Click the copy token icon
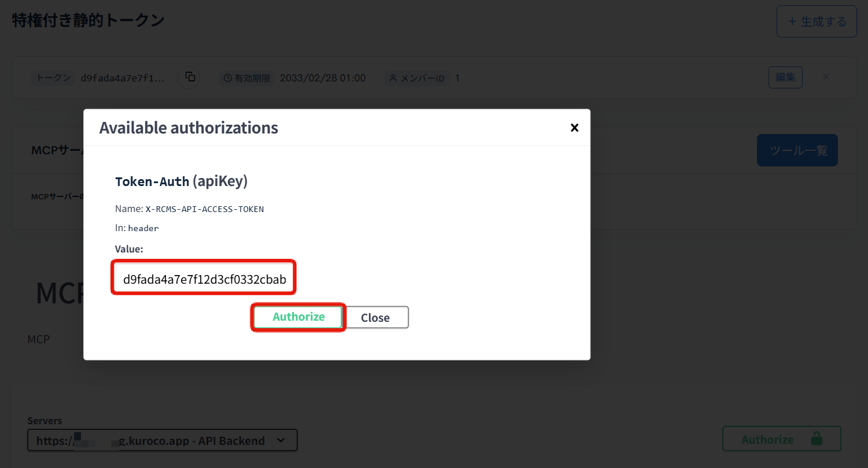 (189, 77)
